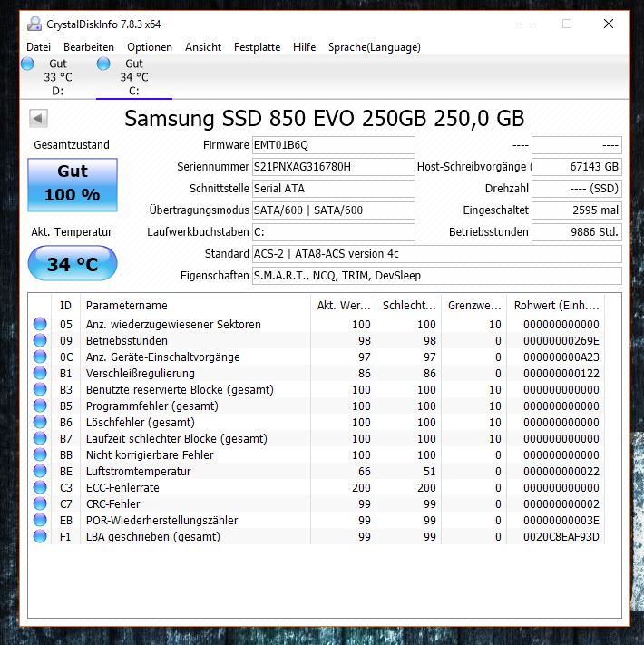
Task: Select 'Anz. Geräte-Einschaltvorgänge' row text
Action: pyautogui.click(x=163, y=357)
